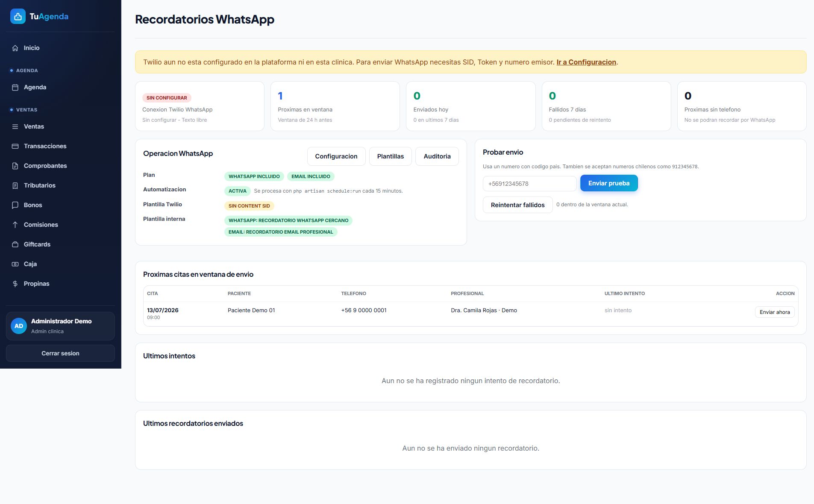Follow the Ir a Configuracion link

586,62
